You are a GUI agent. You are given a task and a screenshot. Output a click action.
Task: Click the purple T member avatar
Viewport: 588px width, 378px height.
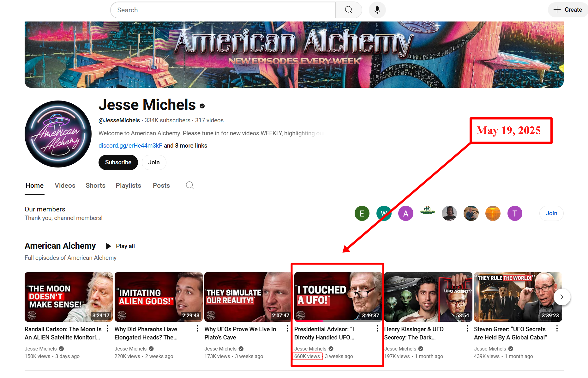(x=515, y=213)
